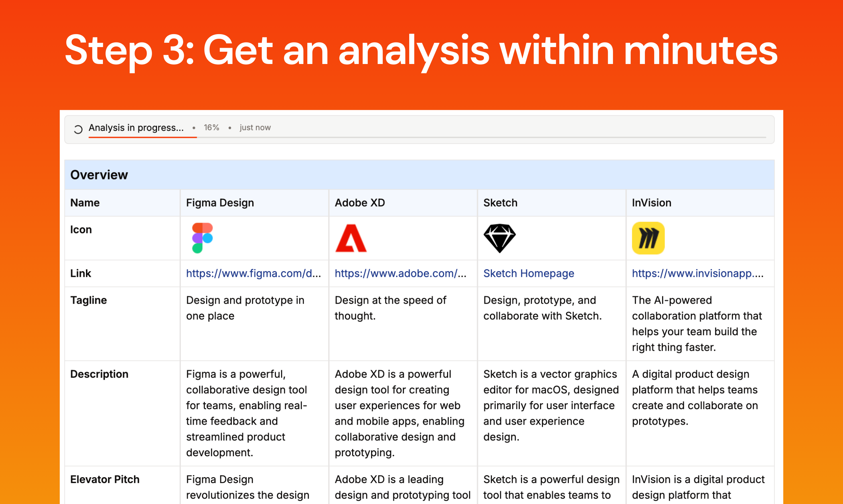Image resolution: width=843 pixels, height=504 pixels.
Task: Click the Elevator Pitch row label
Action: click(x=105, y=479)
